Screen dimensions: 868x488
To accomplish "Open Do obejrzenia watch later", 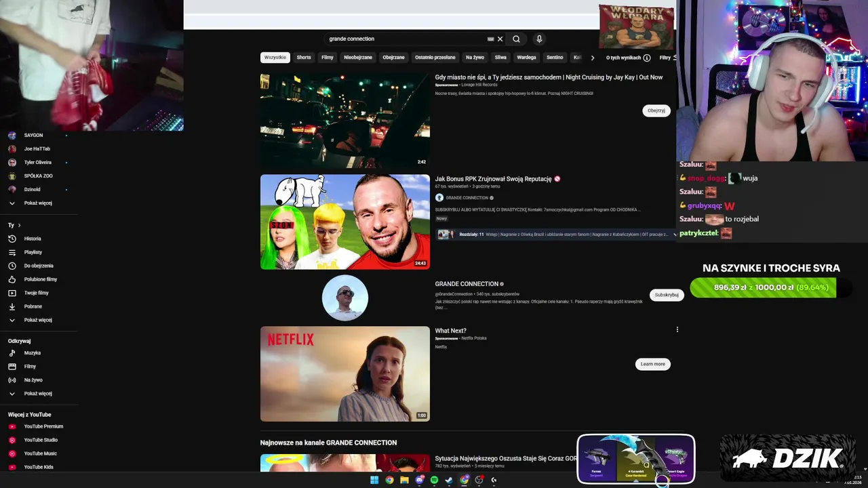I will 38,266.
